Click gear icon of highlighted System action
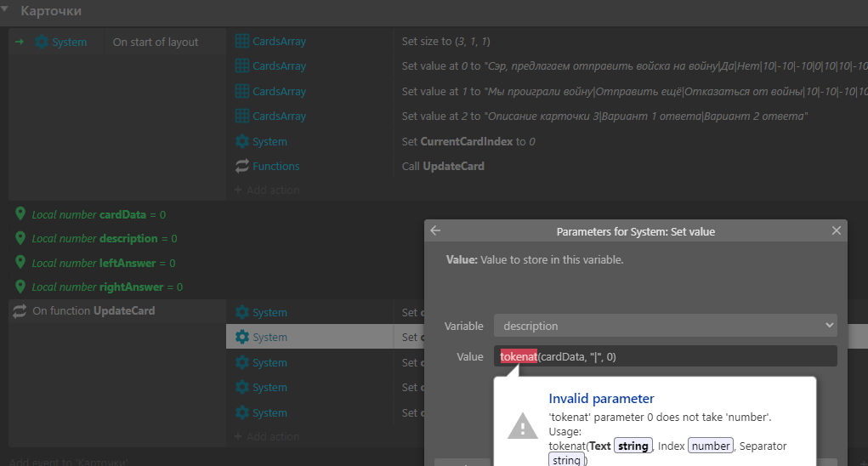Image resolution: width=868 pixels, height=466 pixels. (x=242, y=337)
